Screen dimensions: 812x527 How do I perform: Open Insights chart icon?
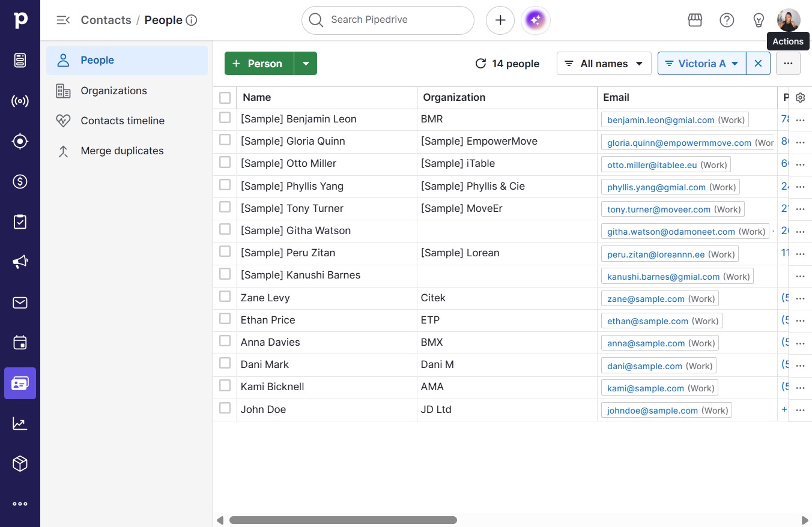coord(20,424)
